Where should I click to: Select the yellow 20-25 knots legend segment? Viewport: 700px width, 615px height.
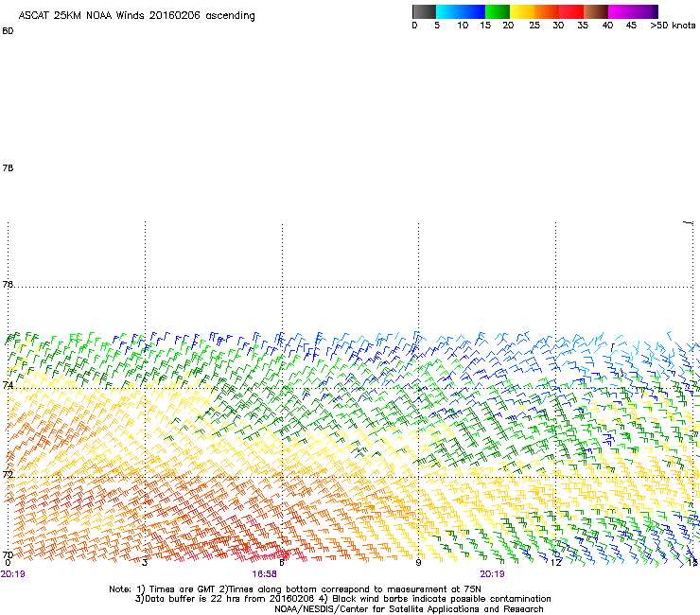(x=522, y=11)
